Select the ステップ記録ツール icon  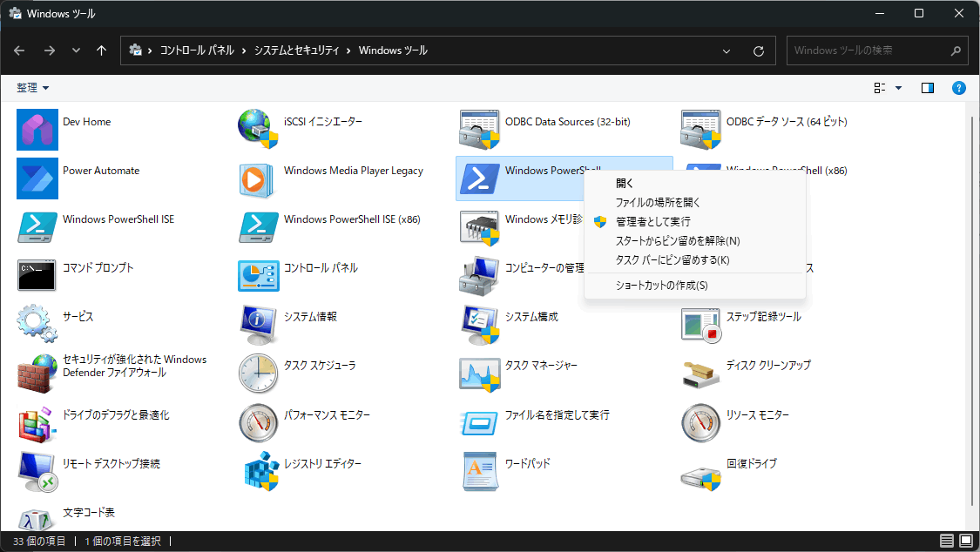pos(701,325)
